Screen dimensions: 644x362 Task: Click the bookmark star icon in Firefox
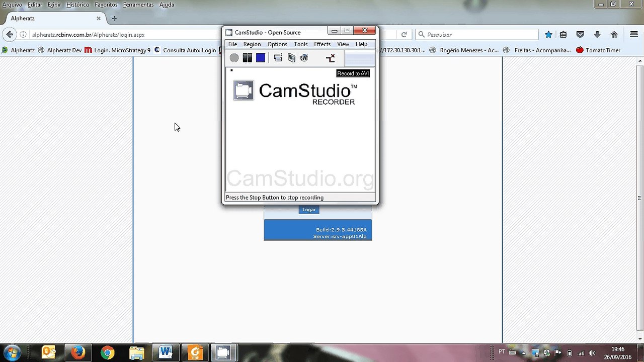click(x=548, y=35)
